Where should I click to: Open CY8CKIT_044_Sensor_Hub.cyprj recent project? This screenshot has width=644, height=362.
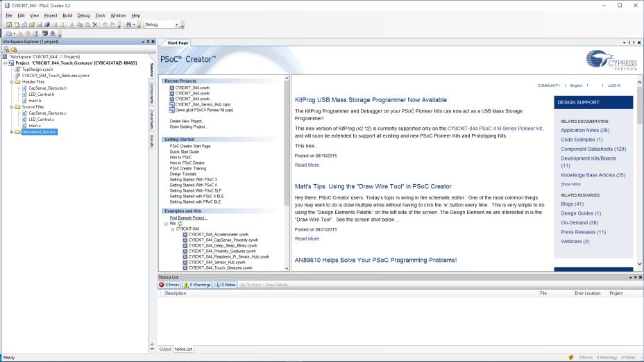click(203, 104)
